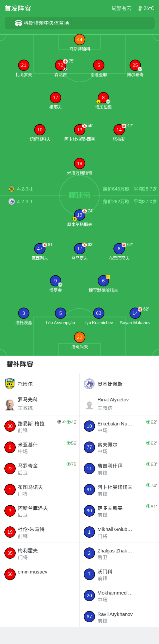This screenshot has width=159, height=644.
Task: Select goalkeeper 22 洛班采夫
Action: point(79,338)
